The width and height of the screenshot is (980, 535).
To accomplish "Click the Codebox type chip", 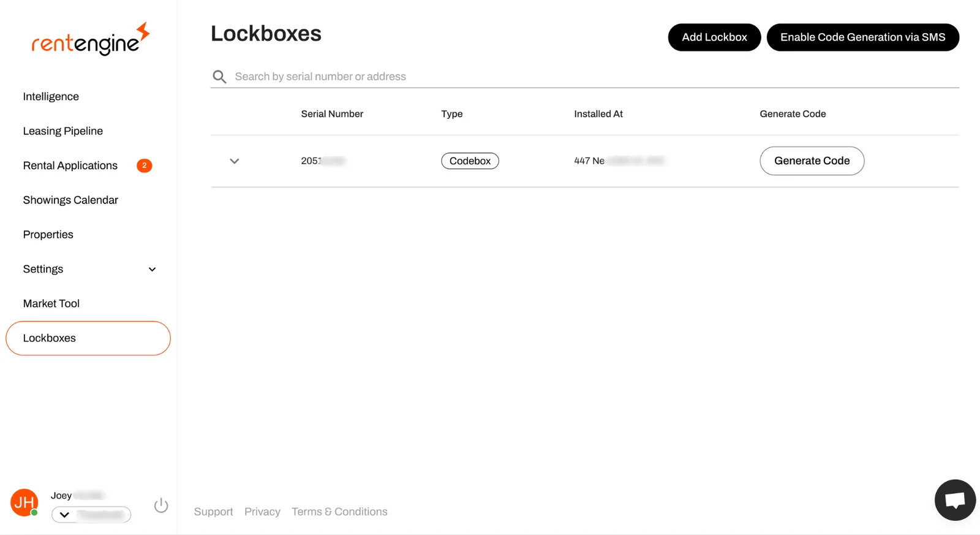I will 470,161.
